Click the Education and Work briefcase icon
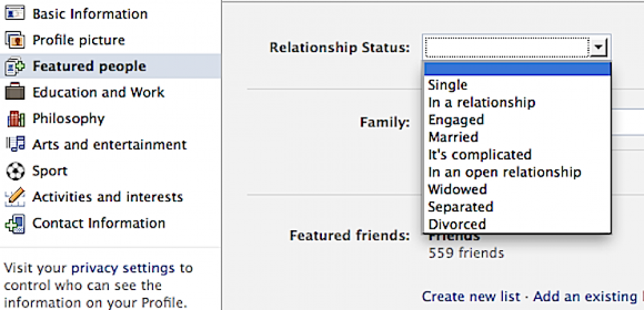 coord(15,92)
